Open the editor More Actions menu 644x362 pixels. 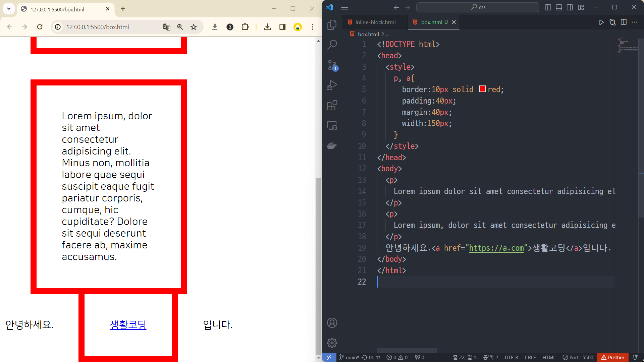pyautogui.click(x=634, y=22)
